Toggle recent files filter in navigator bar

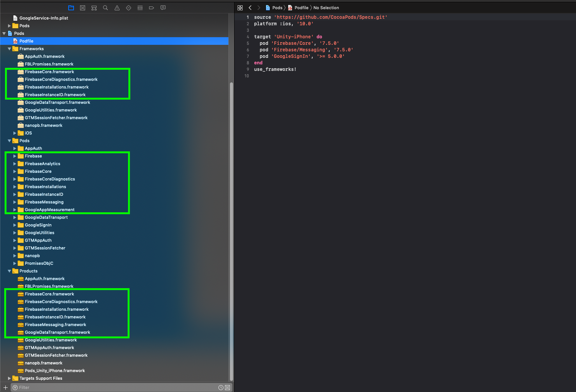coord(222,387)
